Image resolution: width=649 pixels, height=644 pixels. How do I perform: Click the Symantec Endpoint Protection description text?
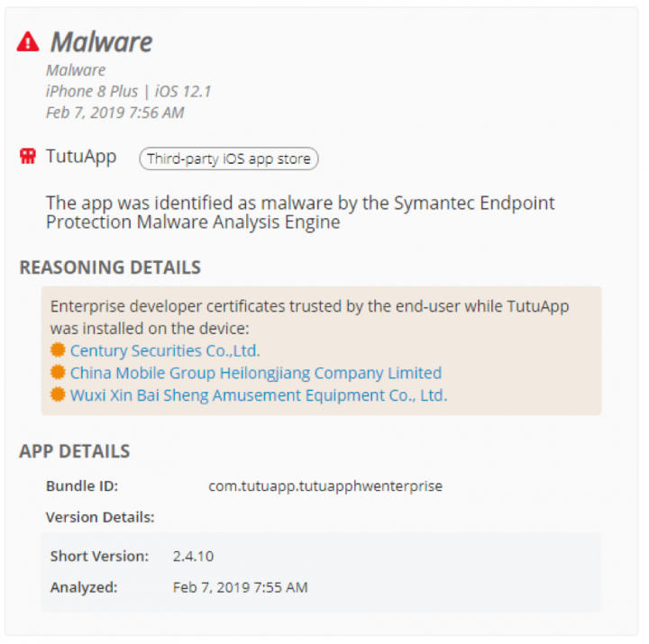[x=300, y=213]
